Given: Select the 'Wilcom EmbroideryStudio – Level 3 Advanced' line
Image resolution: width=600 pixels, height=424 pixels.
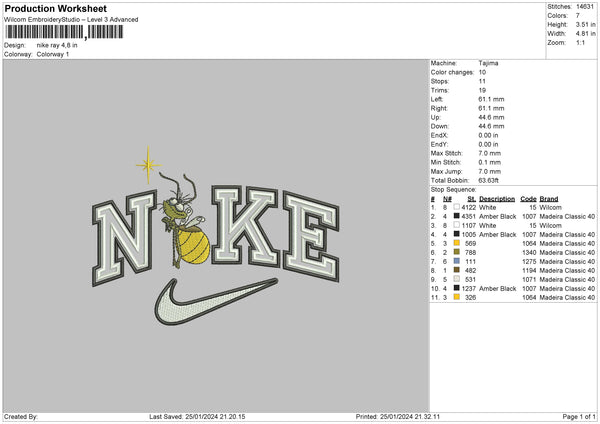Looking at the screenshot, I should click(x=71, y=20).
